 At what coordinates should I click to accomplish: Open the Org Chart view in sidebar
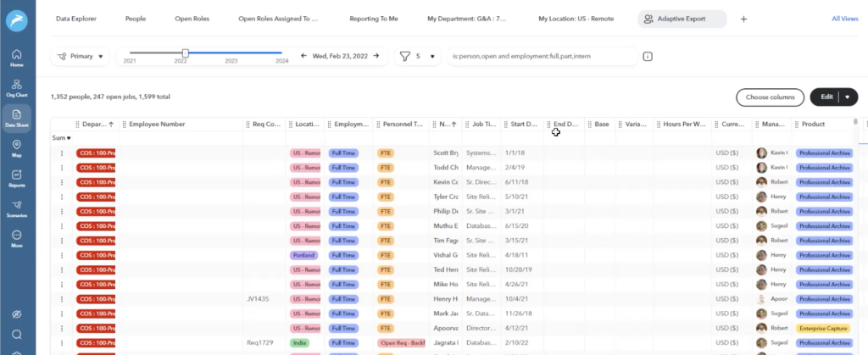point(17,89)
